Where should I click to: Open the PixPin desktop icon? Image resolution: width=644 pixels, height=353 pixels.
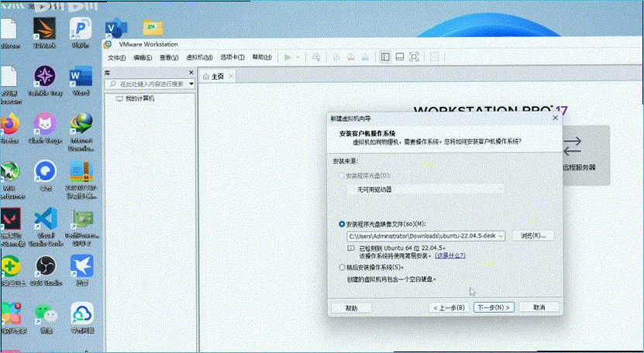[81, 33]
